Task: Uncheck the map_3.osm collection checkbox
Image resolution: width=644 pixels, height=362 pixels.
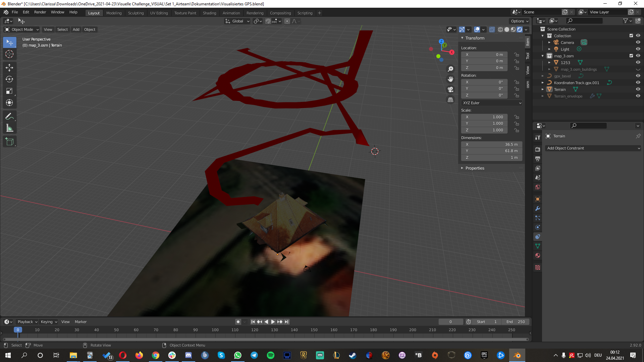Action: point(631,56)
